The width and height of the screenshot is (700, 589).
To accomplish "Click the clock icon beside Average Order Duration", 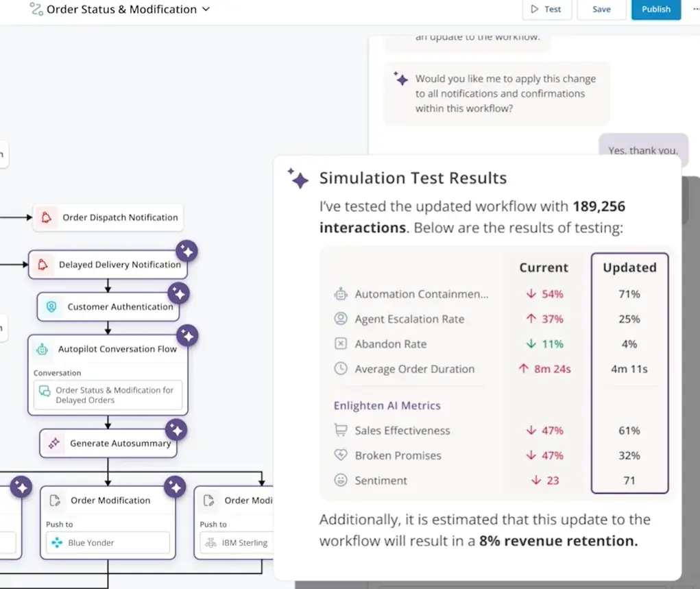I will click(341, 368).
